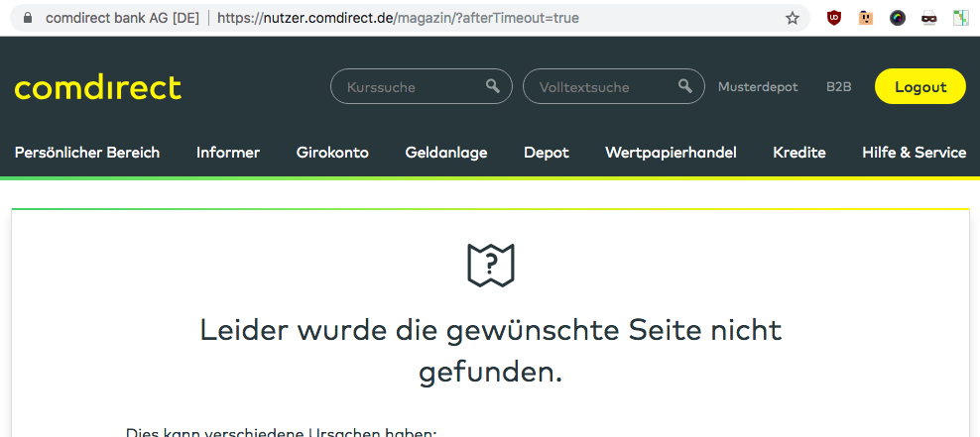This screenshot has width=980, height=437.
Task: Click the comdirect logo
Action: [x=98, y=87]
